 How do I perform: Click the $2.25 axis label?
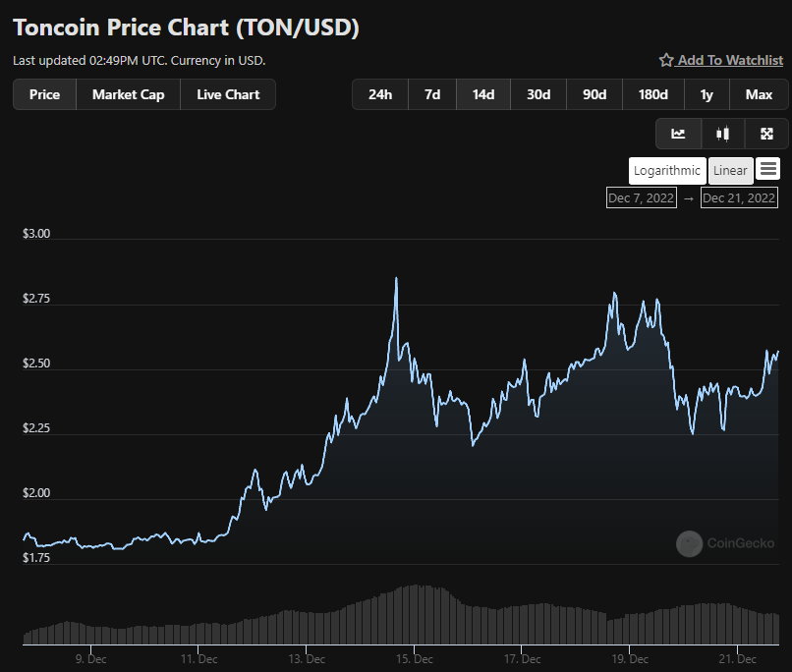click(x=36, y=428)
